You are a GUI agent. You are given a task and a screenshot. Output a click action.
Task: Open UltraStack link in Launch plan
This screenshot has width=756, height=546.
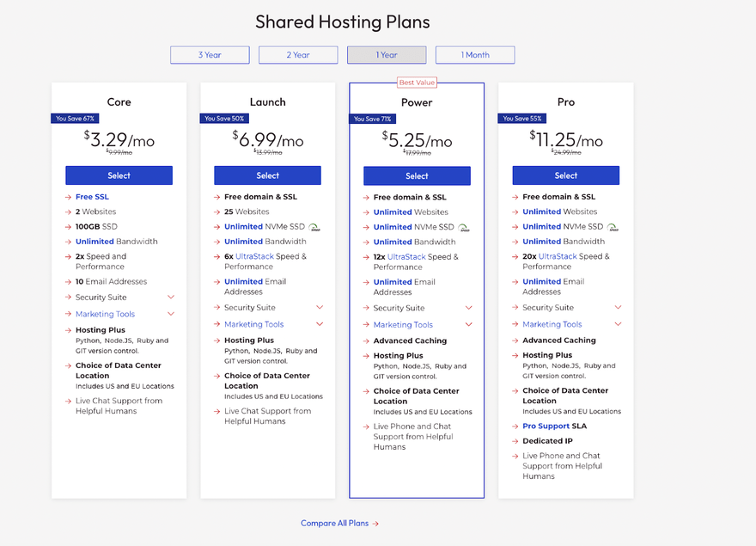[254, 256]
